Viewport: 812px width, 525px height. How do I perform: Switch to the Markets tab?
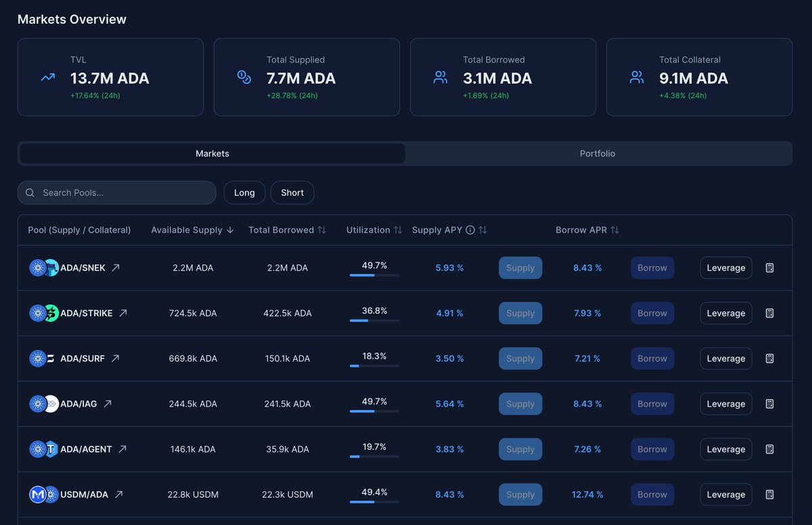[212, 154]
